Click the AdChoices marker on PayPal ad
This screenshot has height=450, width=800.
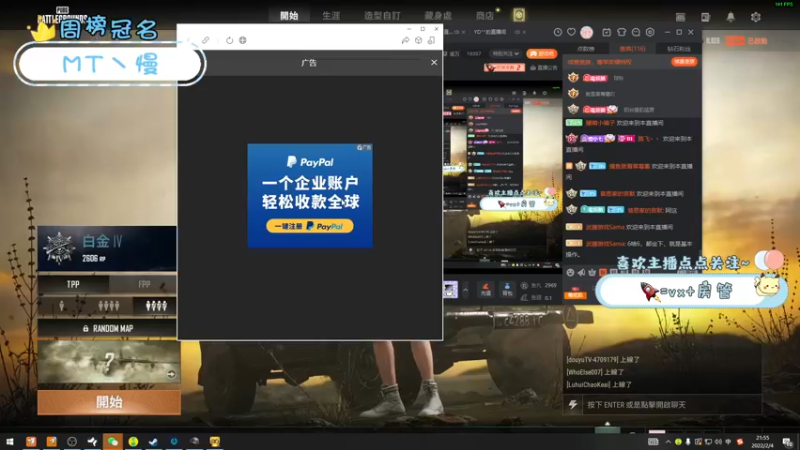(364, 147)
